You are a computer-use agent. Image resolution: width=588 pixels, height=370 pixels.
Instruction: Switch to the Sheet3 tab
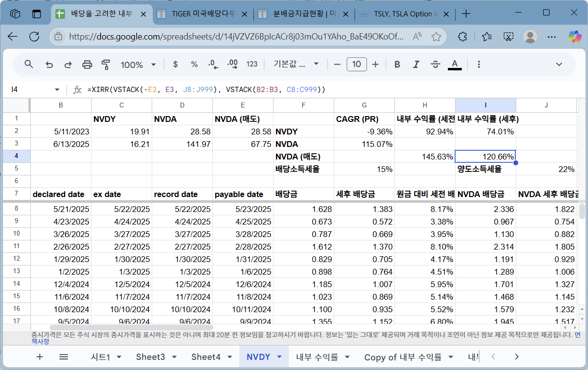(150, 357)
